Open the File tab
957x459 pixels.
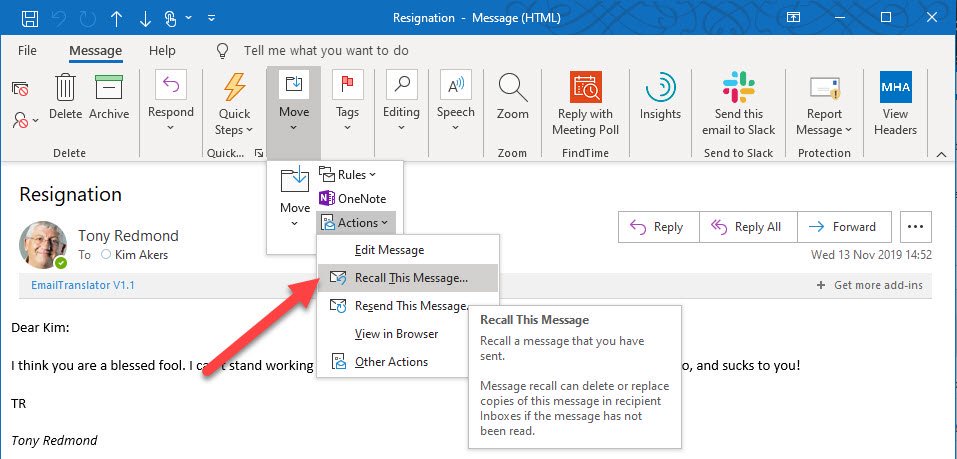[27, 51]
